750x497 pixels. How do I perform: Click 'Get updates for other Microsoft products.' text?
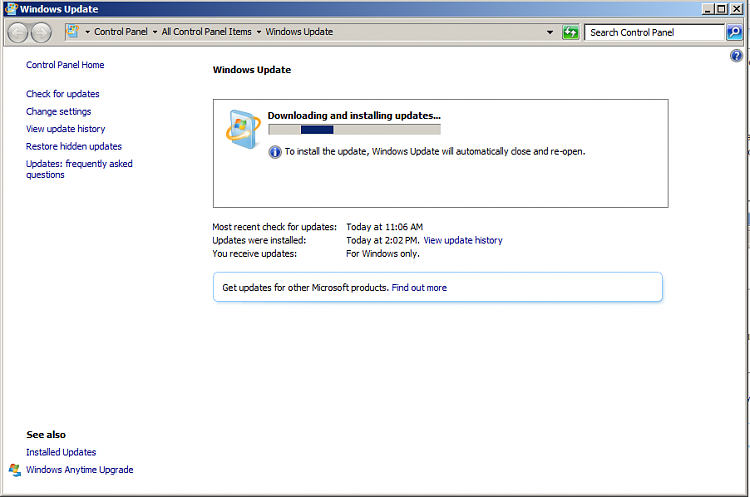305,287
